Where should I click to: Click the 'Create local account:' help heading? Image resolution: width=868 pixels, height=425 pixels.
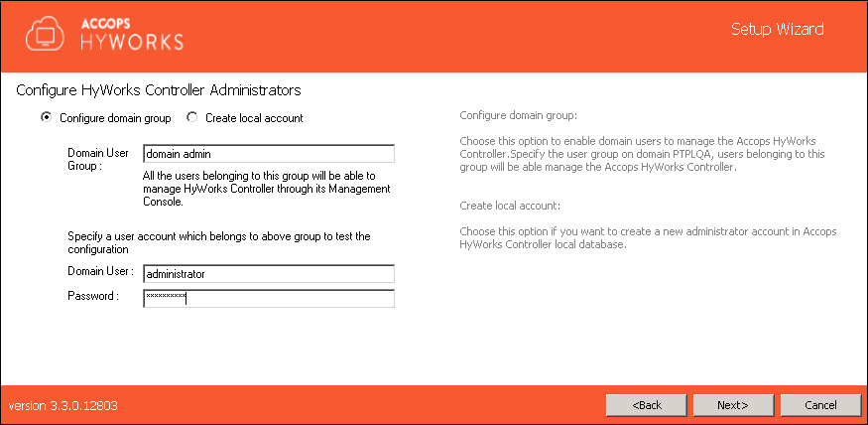tap(511, 207)
